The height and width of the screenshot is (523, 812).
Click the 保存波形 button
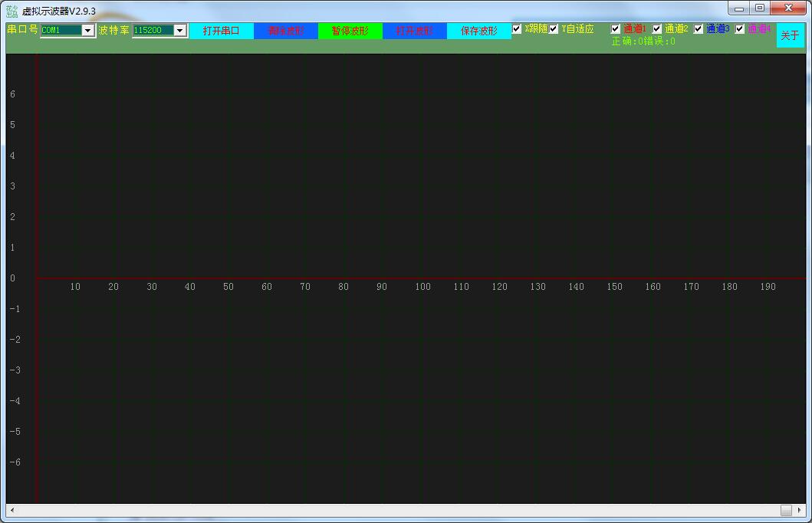click(479, 31)
